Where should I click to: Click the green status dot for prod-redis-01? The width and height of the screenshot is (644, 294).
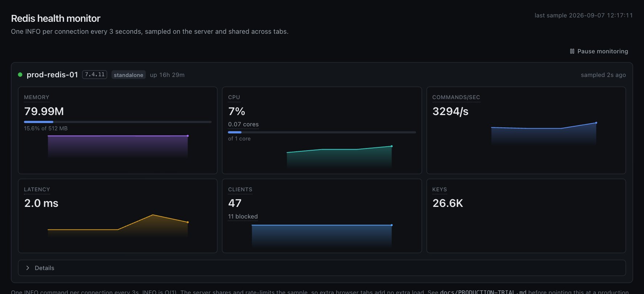(20, 75)
